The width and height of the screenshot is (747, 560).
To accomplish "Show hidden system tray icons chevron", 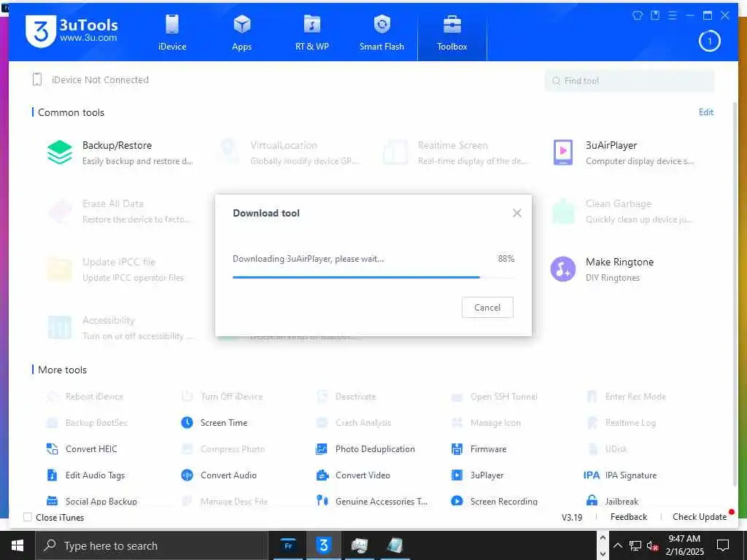I will [x=617, y=545].
